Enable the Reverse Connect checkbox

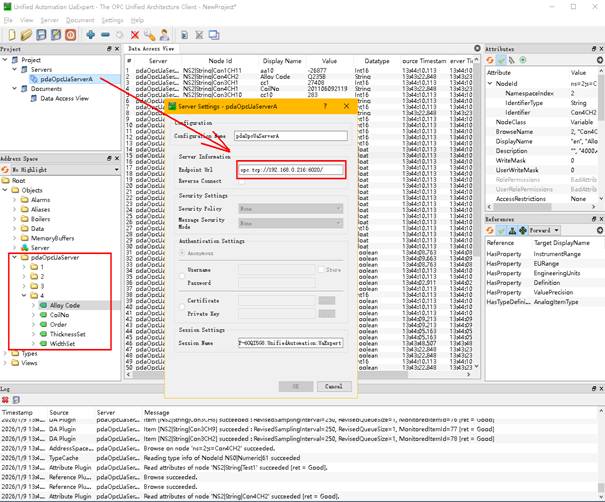239,181
